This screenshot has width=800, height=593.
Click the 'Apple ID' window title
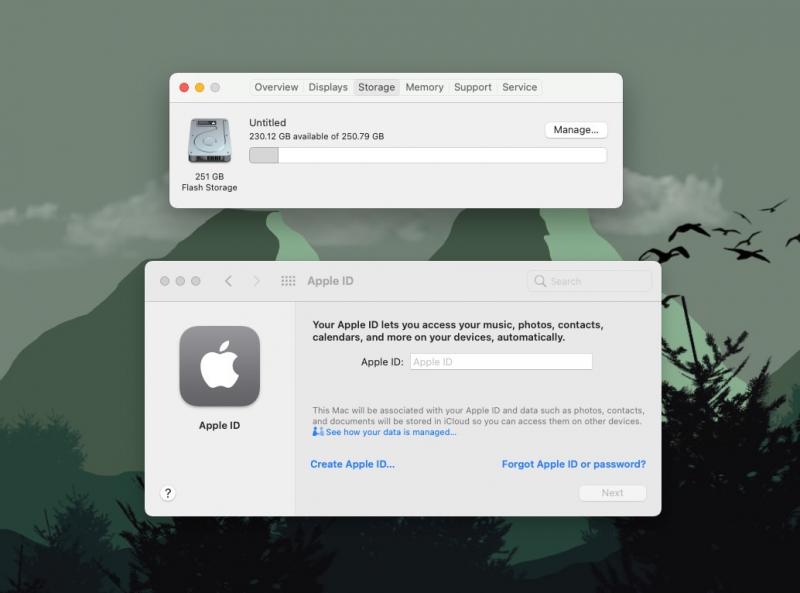coord(330,281)
